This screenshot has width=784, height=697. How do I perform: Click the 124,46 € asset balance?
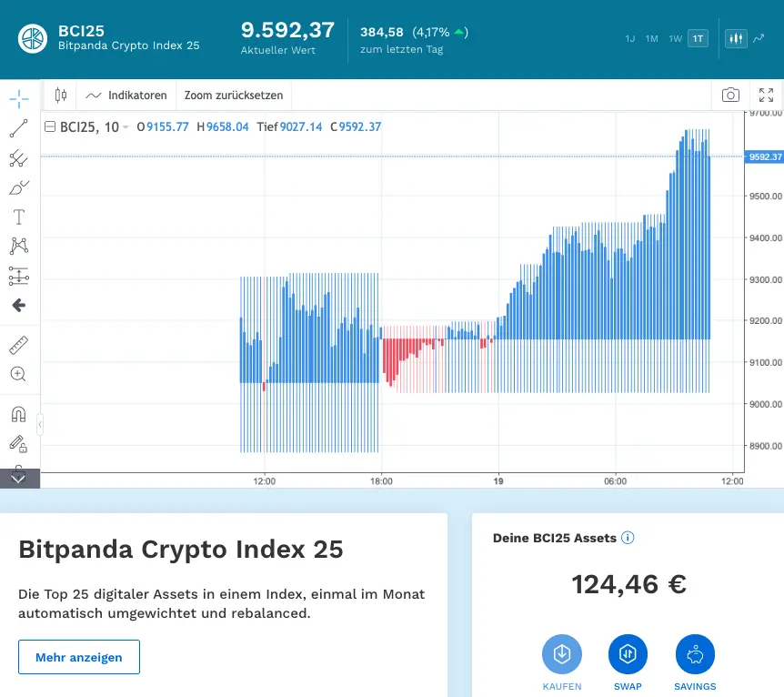coord(628,584)
